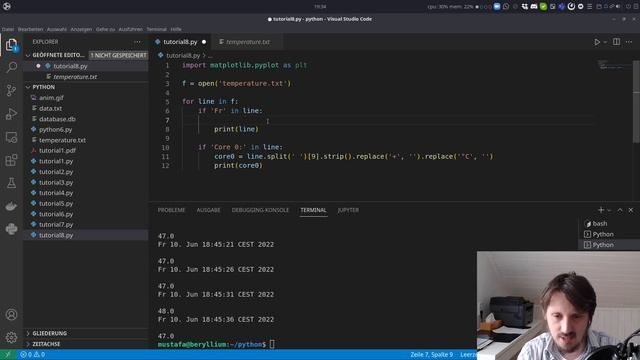
Task: Switch to the temperature.txt editor tab
Action: 247,42
